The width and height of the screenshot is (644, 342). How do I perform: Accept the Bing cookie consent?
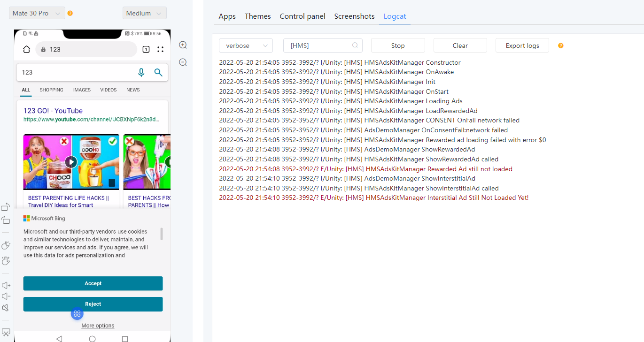(93, 283)
